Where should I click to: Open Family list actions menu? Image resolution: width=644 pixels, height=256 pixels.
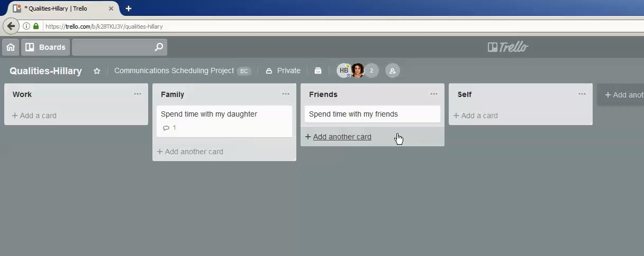(286, 94)
